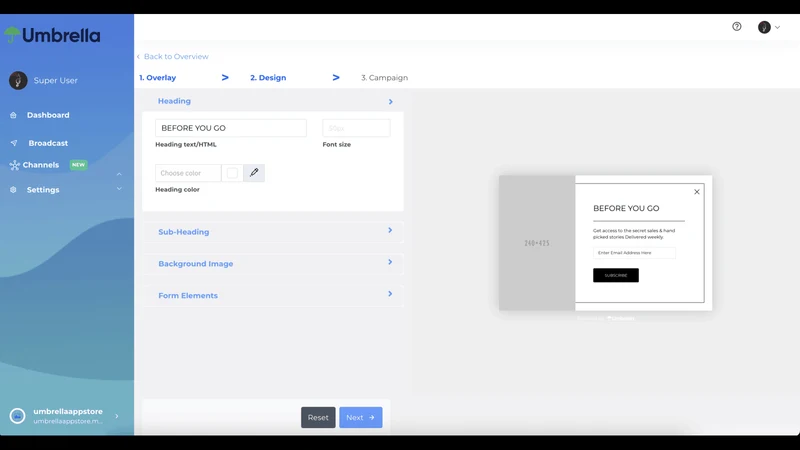
Task: Switch to the Campaign step
Action: (x=384, y=78)
